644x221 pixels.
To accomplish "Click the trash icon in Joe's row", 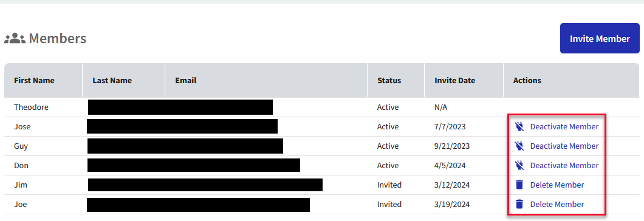I will 519,204.
